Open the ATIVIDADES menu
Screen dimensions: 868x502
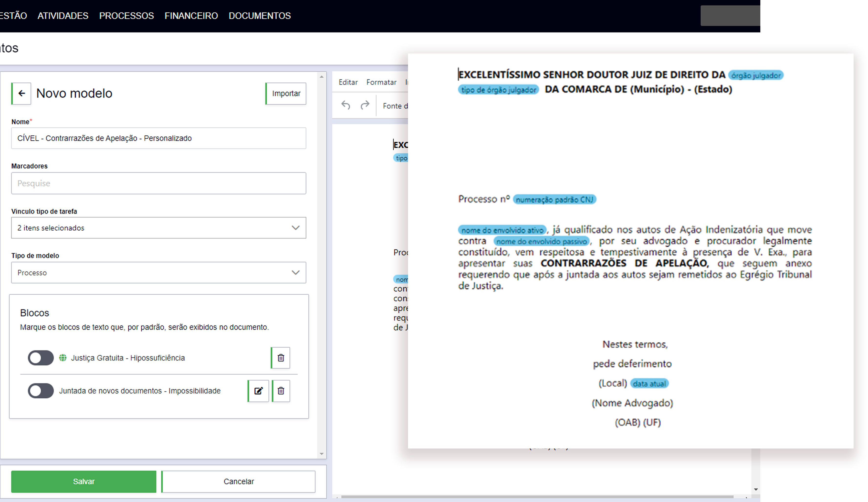tap(63, 16)
